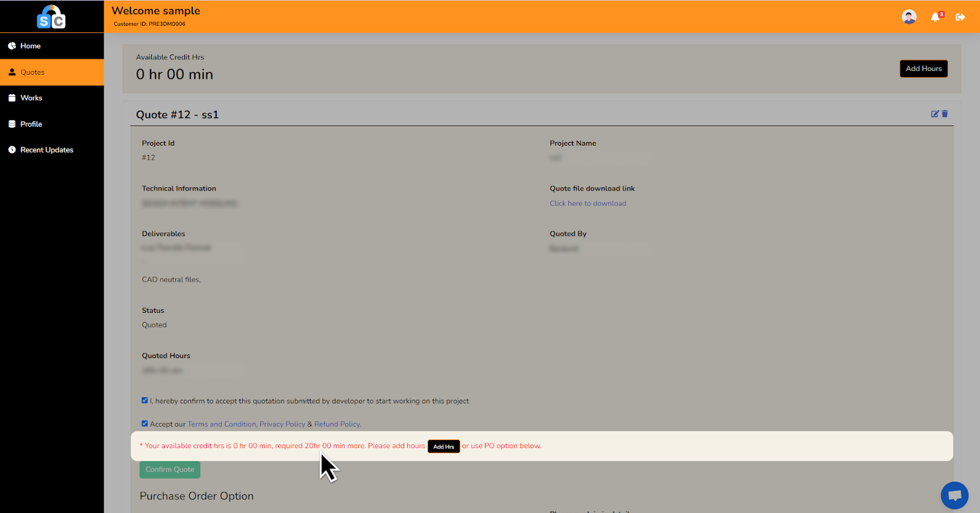Click the Quoted By label
980x513 pixels.
(x=568, y=234)
